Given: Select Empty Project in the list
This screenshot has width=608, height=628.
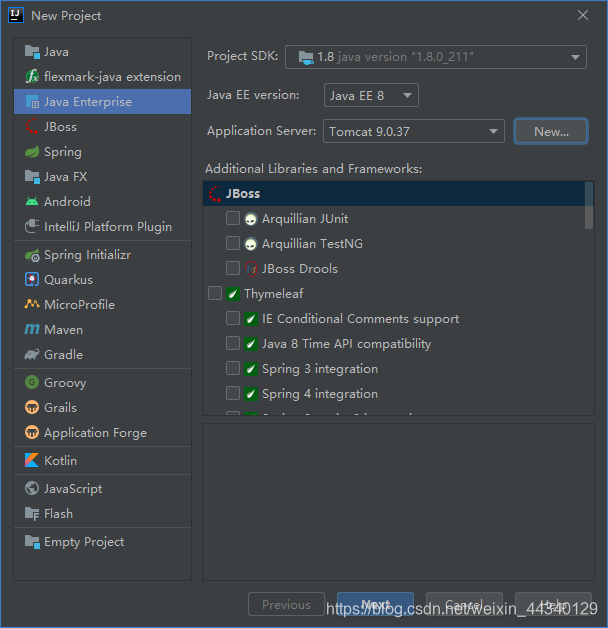Looking at the screenshot, I should [103, 542].
